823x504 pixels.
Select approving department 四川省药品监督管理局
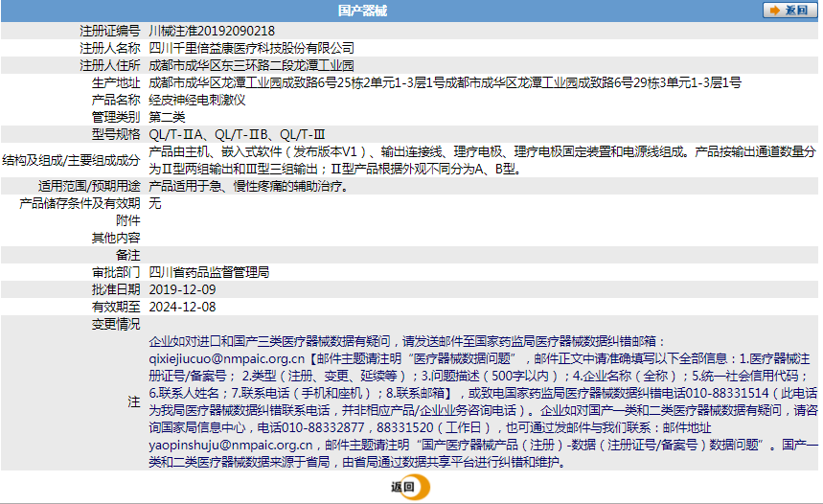pos(209,272)
